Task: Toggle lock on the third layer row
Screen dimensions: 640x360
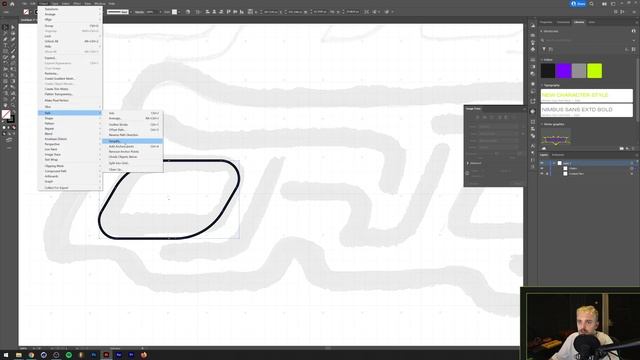Action: [x=547, y=173]
